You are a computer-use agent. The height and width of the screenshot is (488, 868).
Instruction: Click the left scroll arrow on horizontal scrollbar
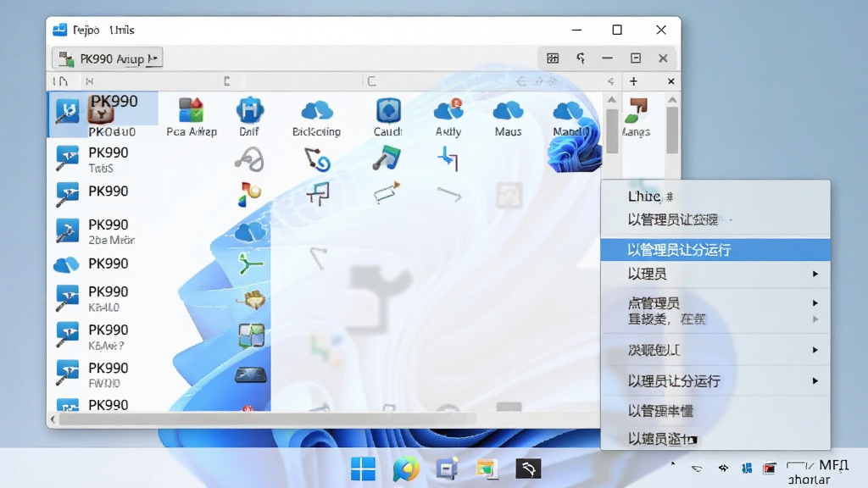click(x=53, y=419)
